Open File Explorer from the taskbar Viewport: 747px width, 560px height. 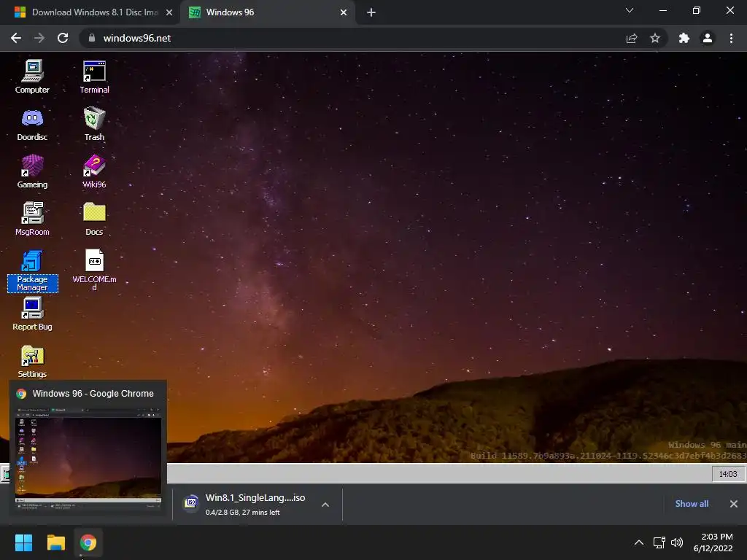pos(55,542)
